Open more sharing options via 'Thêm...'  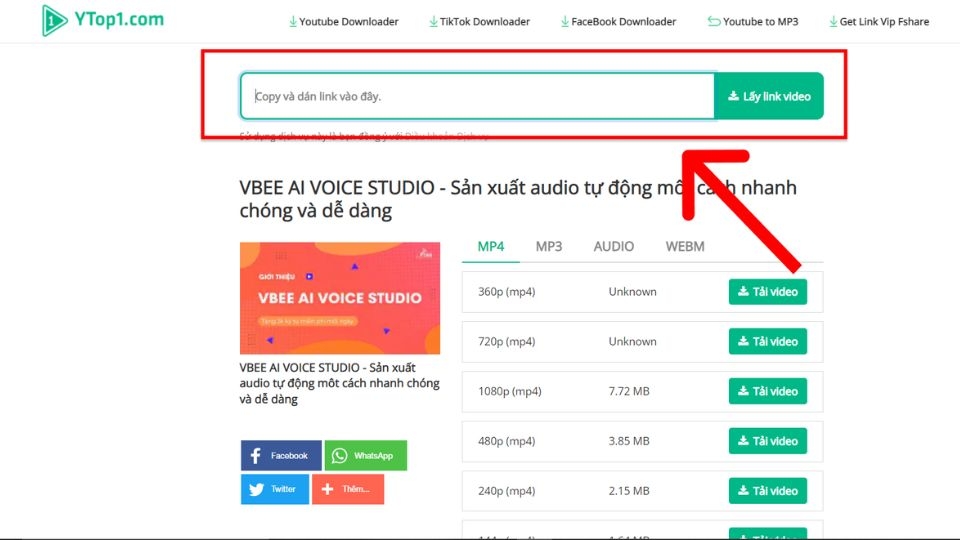pyautogui.click(x=348, y=489)
